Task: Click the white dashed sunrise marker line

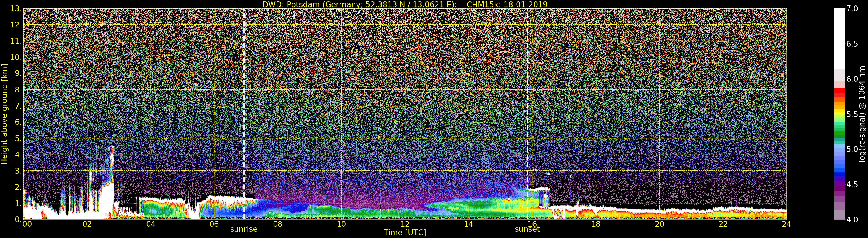Action: (x=244, y=114)
